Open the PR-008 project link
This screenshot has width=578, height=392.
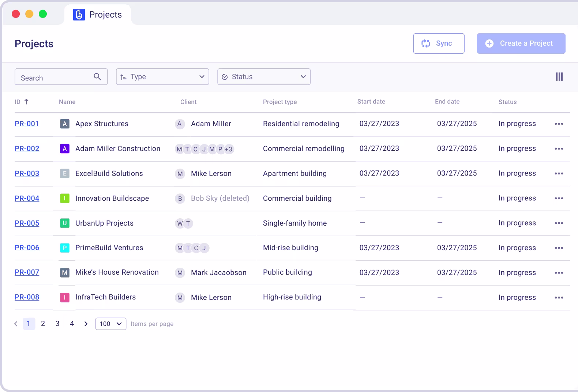tap(27, 297)
